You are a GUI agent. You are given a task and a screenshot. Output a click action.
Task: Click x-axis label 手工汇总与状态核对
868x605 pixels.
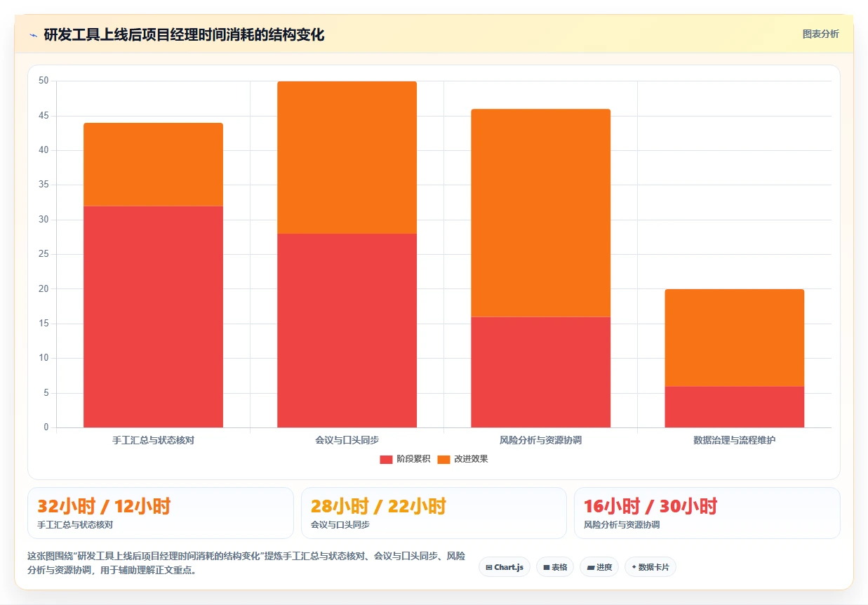(153, 440)
